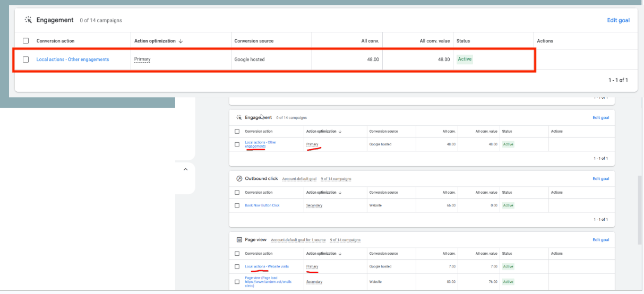Collapse the side panel using the up chevron
Image resolution: width=644 pixels, height=294 pixels.
coord(185,169)
